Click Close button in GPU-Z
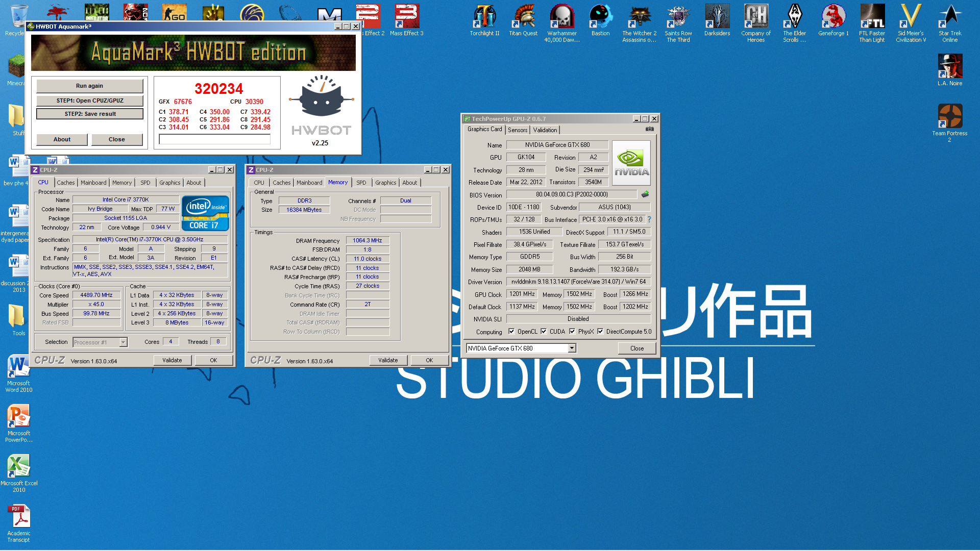 tap(637, 348)
